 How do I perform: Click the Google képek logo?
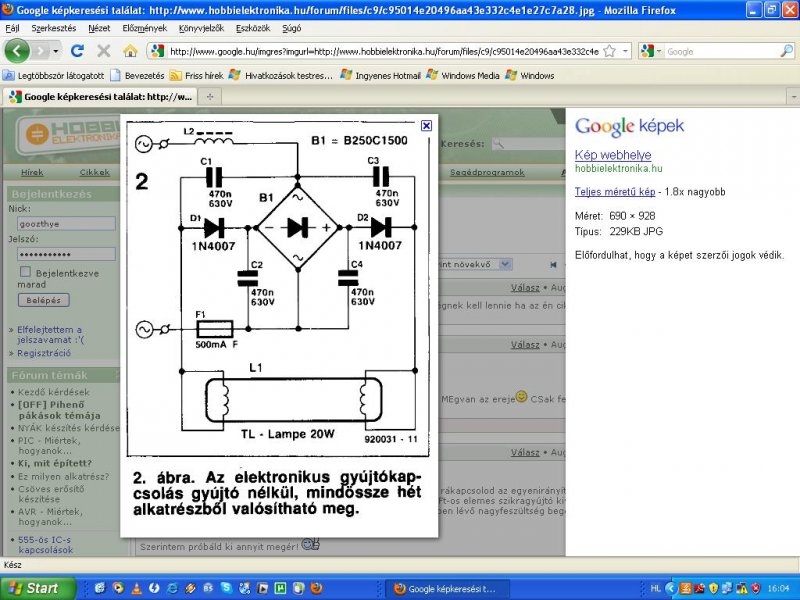pos(629,127)
